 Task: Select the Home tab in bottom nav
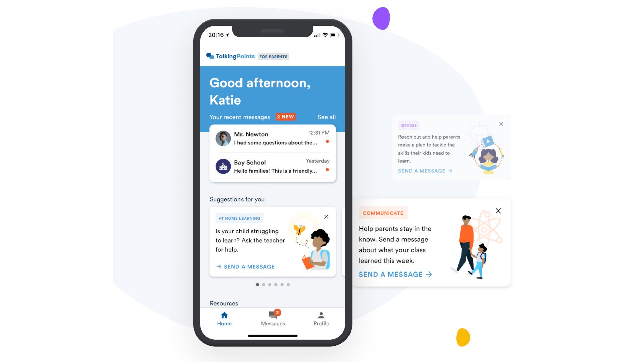coord(225,319)
